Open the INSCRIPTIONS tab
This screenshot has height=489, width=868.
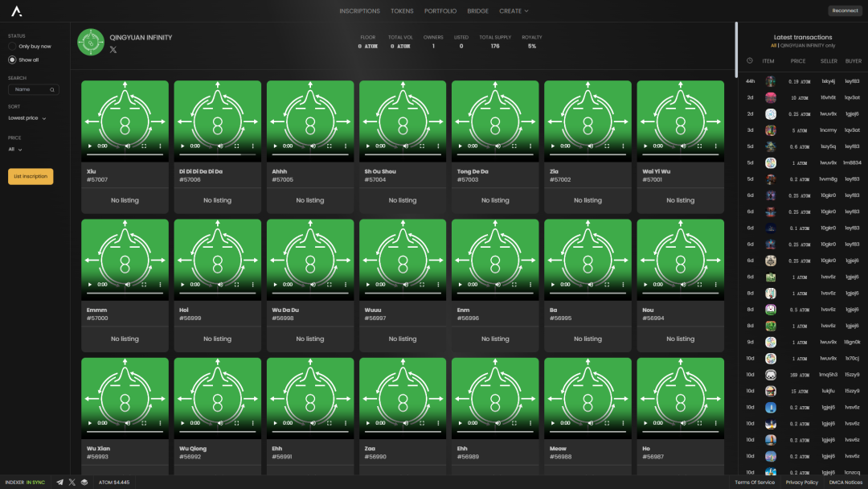click(x=360, y=11)
